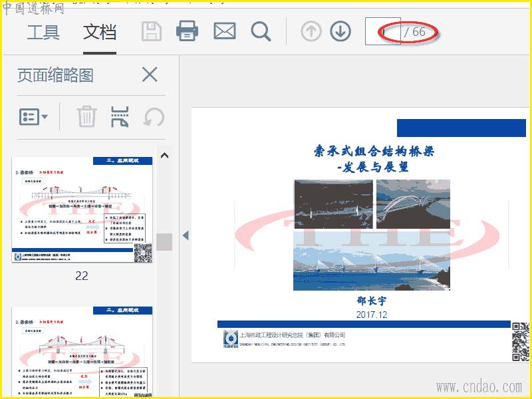
Task: Click the date text 2017.12
Action: 372,315
